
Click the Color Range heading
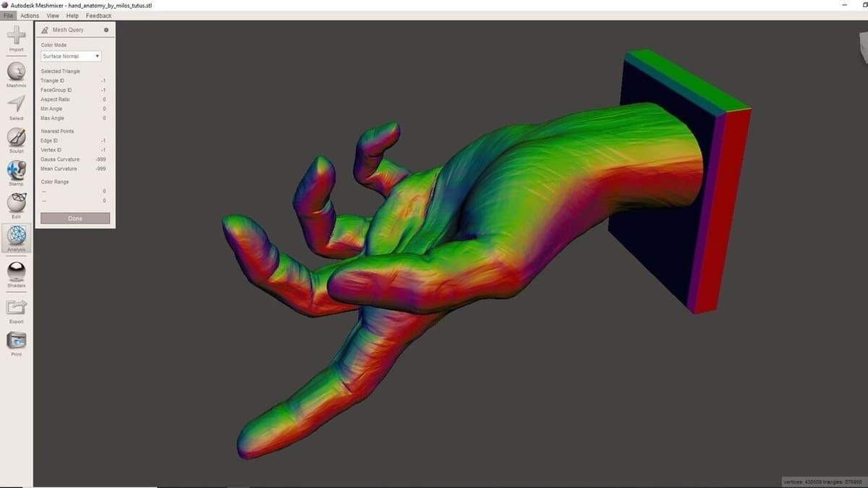(55, 182)
